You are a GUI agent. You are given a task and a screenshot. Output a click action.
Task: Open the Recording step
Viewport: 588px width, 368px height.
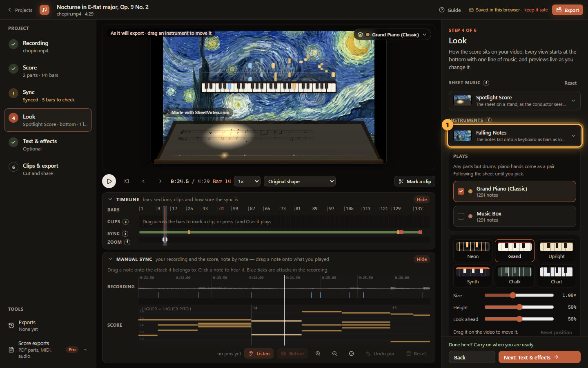[48, 47]
